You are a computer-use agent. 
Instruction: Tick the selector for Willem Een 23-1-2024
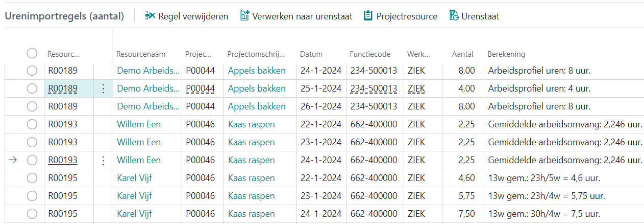(x=32, y=142)
